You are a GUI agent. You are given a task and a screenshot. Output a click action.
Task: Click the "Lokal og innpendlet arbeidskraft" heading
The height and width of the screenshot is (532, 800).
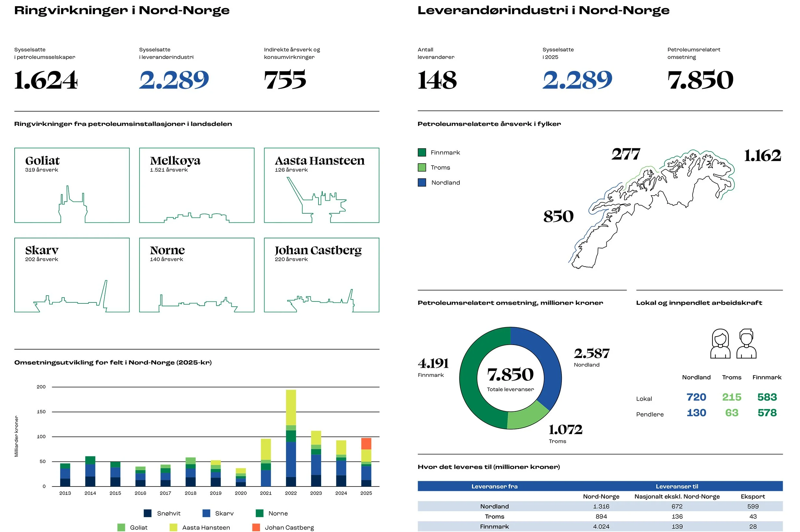698,303
